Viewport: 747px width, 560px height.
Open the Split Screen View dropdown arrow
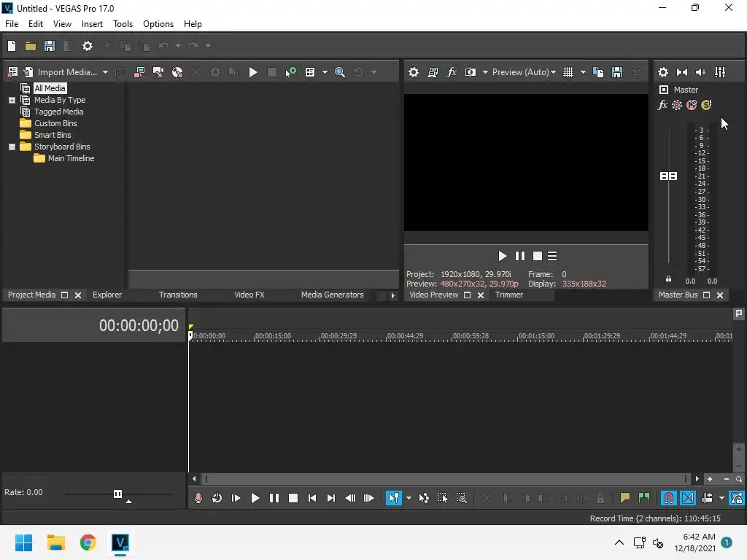(x=485, y=72)
